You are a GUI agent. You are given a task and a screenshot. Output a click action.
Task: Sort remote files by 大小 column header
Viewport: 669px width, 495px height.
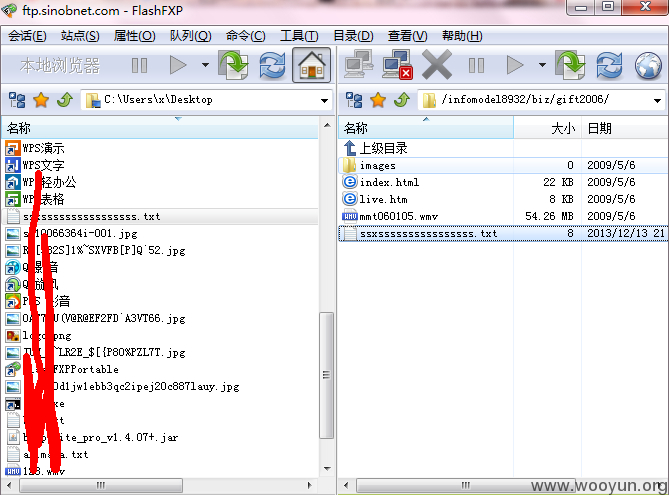click(547, 128)
